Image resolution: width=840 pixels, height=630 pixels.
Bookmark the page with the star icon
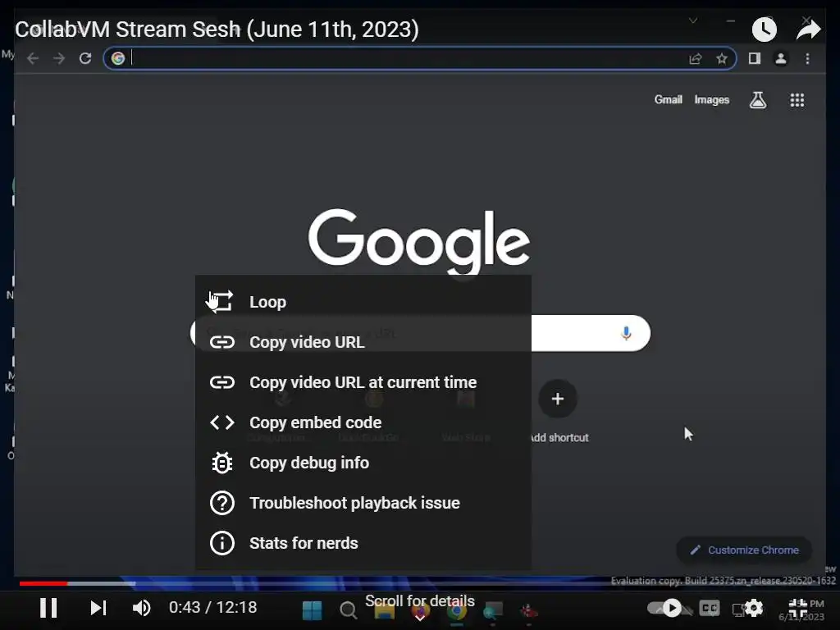click(x=722, y=58)
